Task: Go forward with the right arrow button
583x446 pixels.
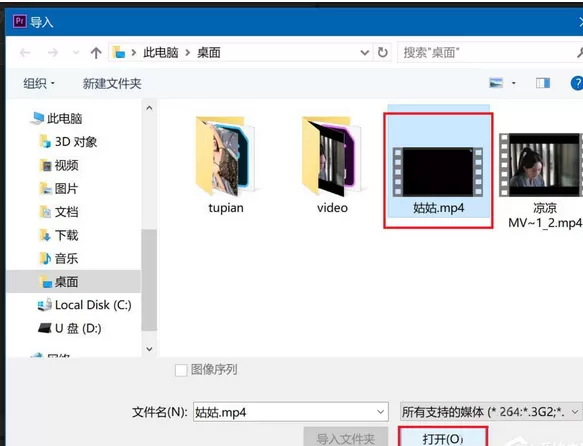Action: pos(53,53)
